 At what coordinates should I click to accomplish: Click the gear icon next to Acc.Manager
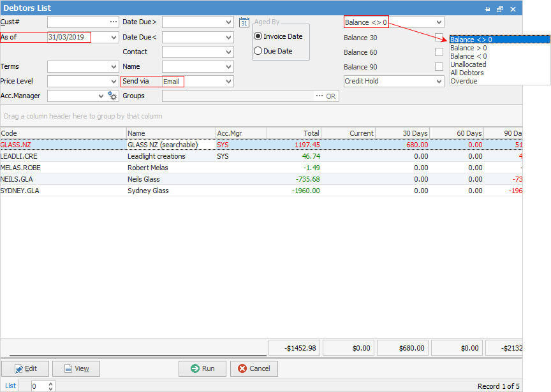point(113,96)
